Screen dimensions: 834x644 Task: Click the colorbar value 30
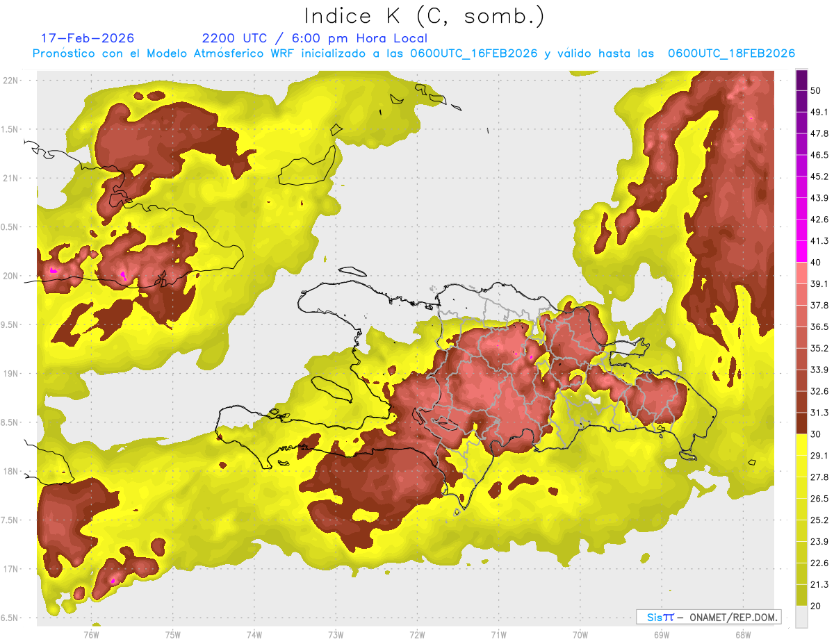(x=816, y=434)
